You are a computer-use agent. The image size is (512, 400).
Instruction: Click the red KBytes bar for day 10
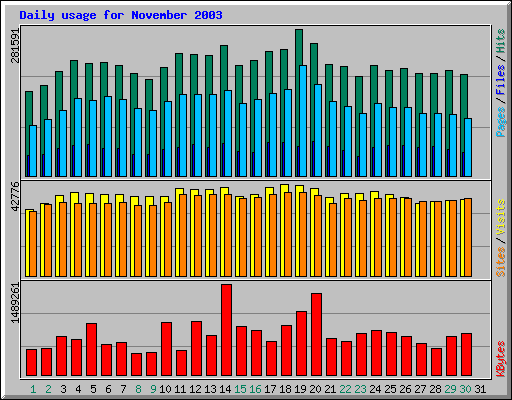point(167,349)
